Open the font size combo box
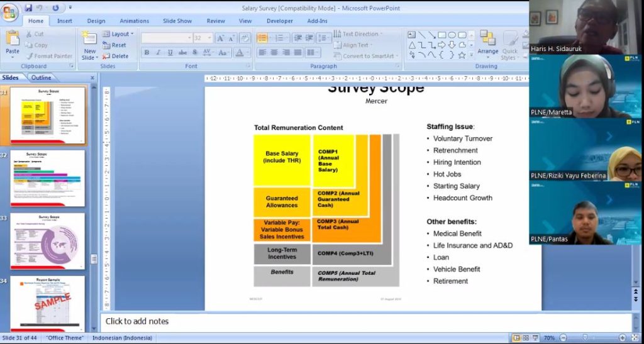Screen dimensions: 644x344 [x=203, y=38]
